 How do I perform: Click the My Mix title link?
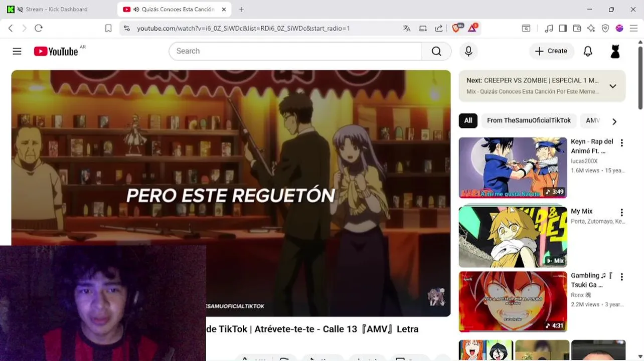582,212
